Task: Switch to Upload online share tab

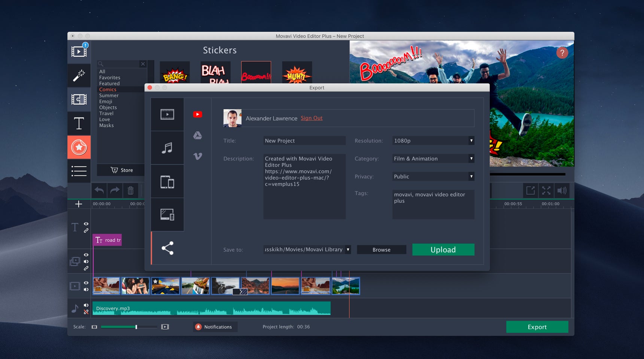Action: pyautogui.click(x=167, y=248)
